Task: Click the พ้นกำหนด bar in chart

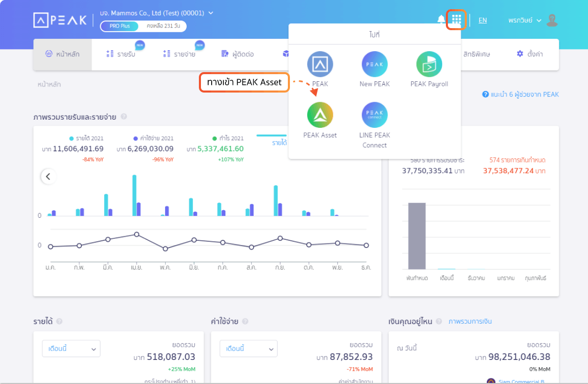Action: pyautogui.click(x=417, y=236)
